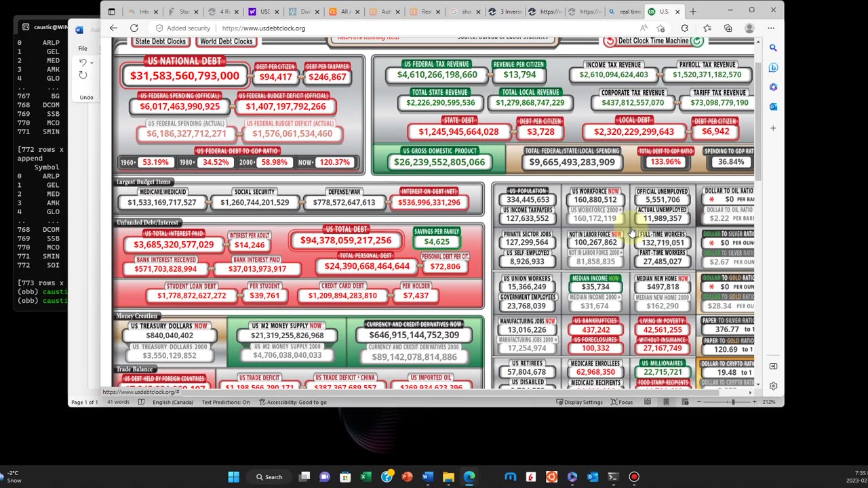This screenshot has width=868, height=488.
Task: Click 212% zoom level in Word
Action: [769, 402]
